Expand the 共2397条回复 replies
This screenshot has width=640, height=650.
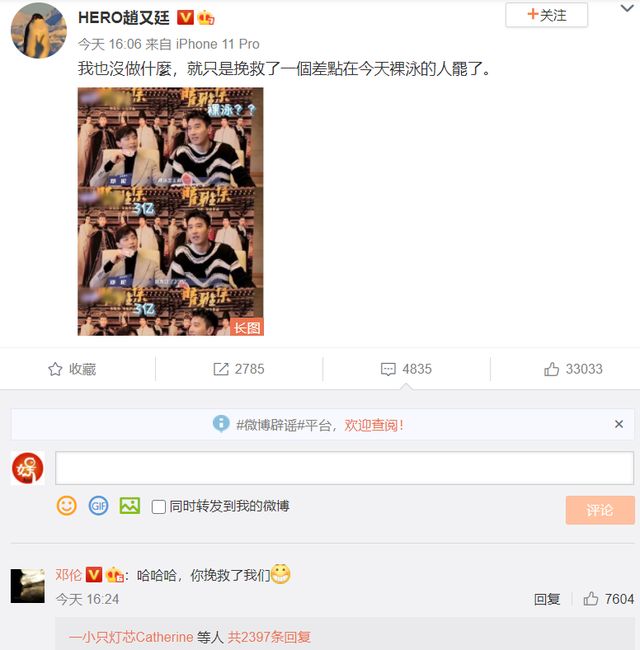click(x=269, y=637)
